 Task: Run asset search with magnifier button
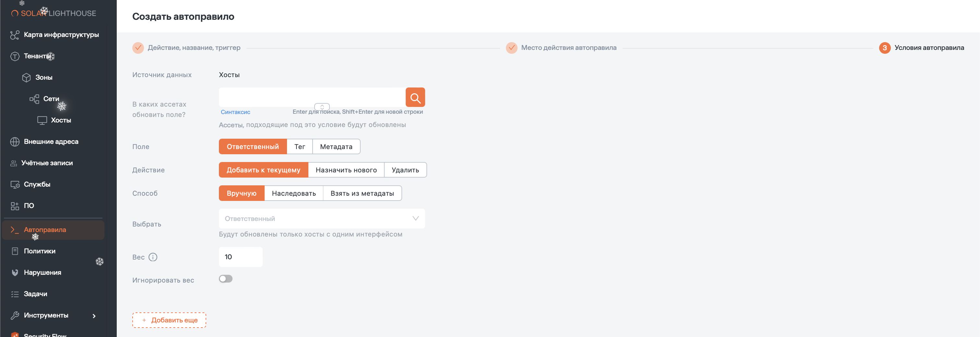(415, 97)
